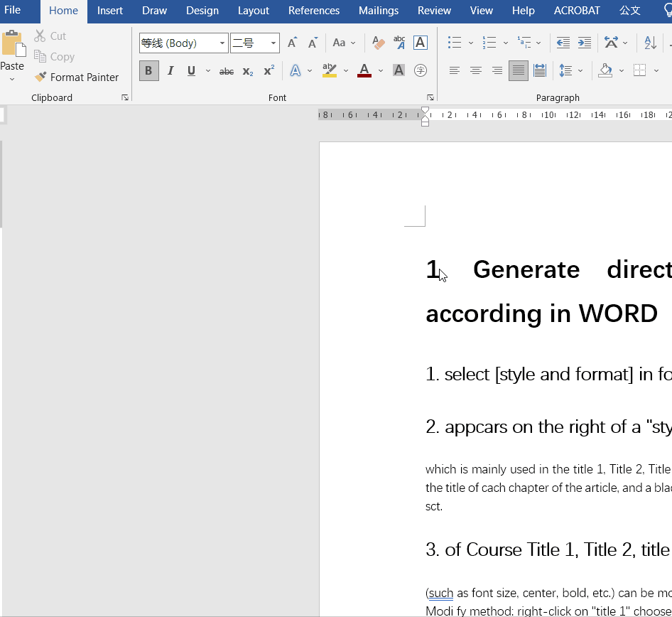Toggle Bold formatting
The height and width of the screenshot is (617, 672).
pos(148,71)
